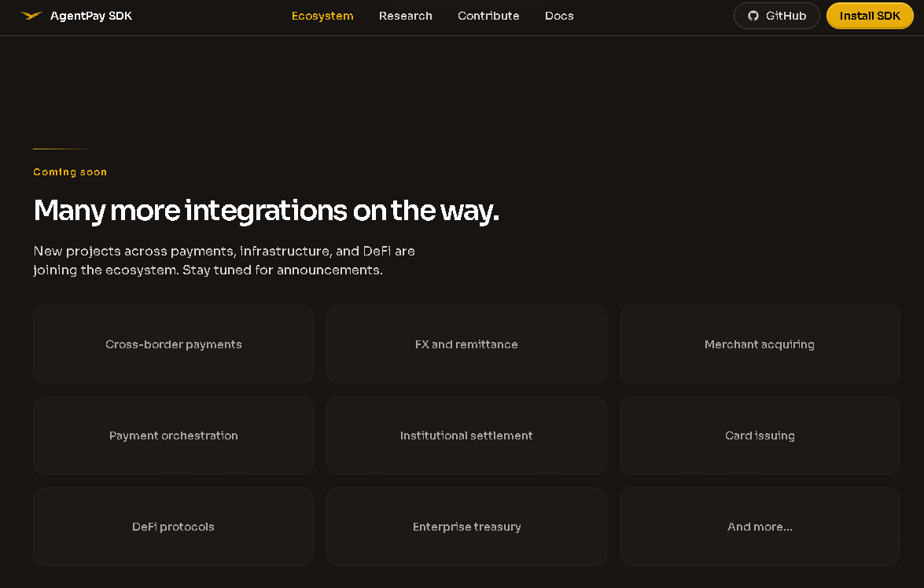The width and height of the screenshot is (924, 588).
Task: Go to the Research nav item
Action: [x=406, y=16]
